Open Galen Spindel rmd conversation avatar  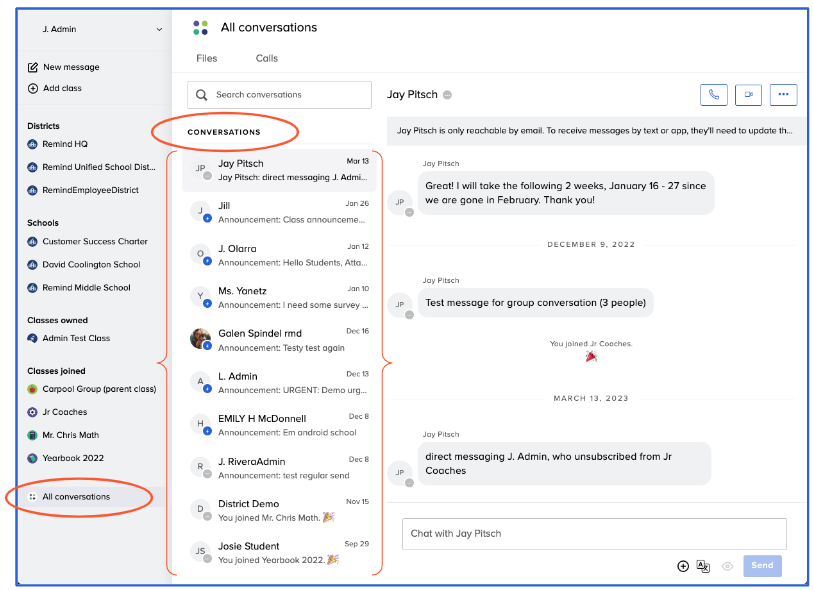pyautogui.click(x=200, y=338)
